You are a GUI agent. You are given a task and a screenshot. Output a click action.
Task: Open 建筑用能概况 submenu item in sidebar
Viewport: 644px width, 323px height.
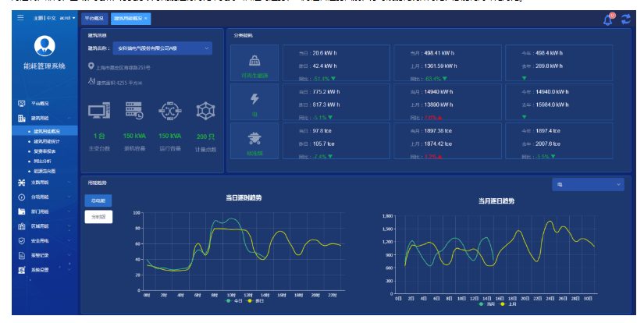tap(47, 131)
